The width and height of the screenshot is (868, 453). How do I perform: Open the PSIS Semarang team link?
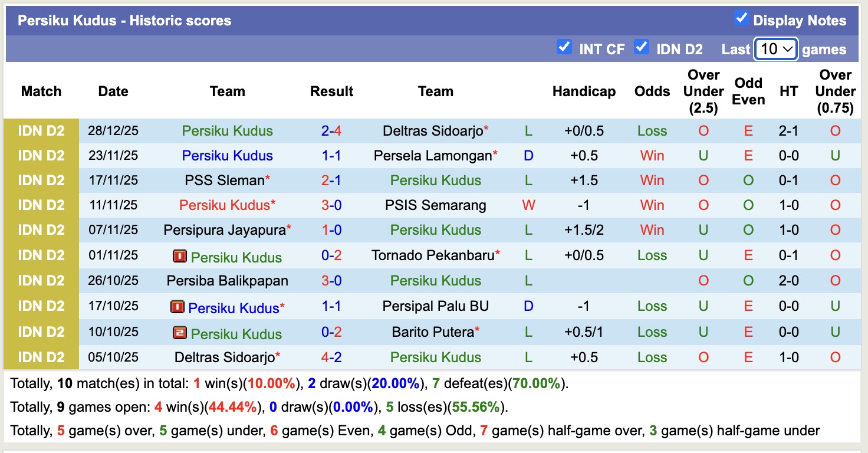435,205
